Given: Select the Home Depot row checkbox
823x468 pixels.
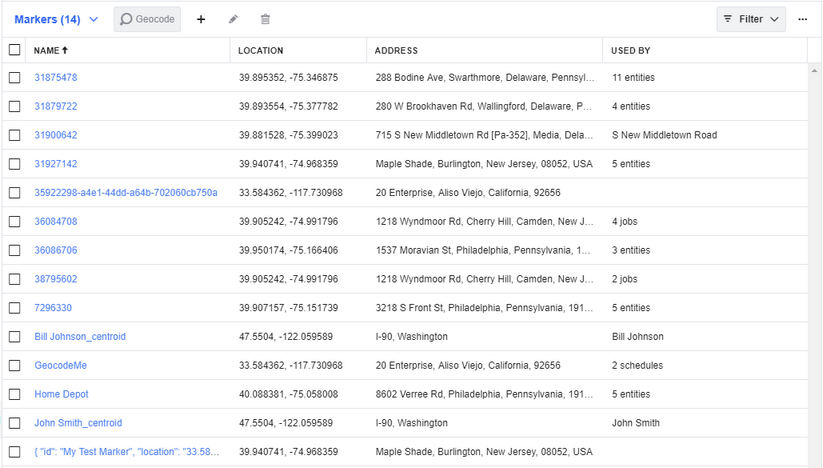Looking at the screenshot, I should point(14,394).
